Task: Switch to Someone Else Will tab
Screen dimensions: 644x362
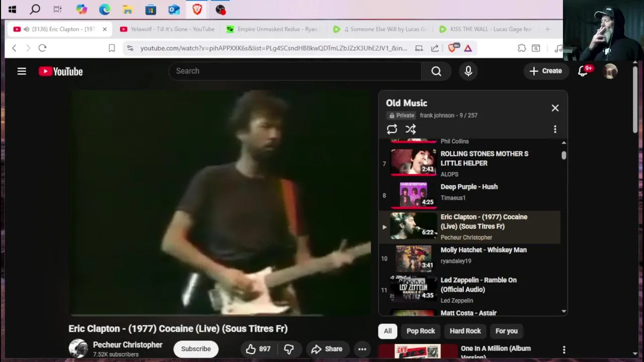Action: (380, 29)
